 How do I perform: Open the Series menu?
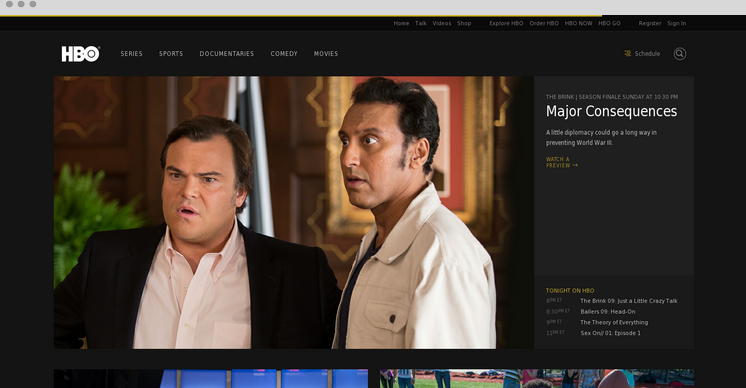coord(131,54)
